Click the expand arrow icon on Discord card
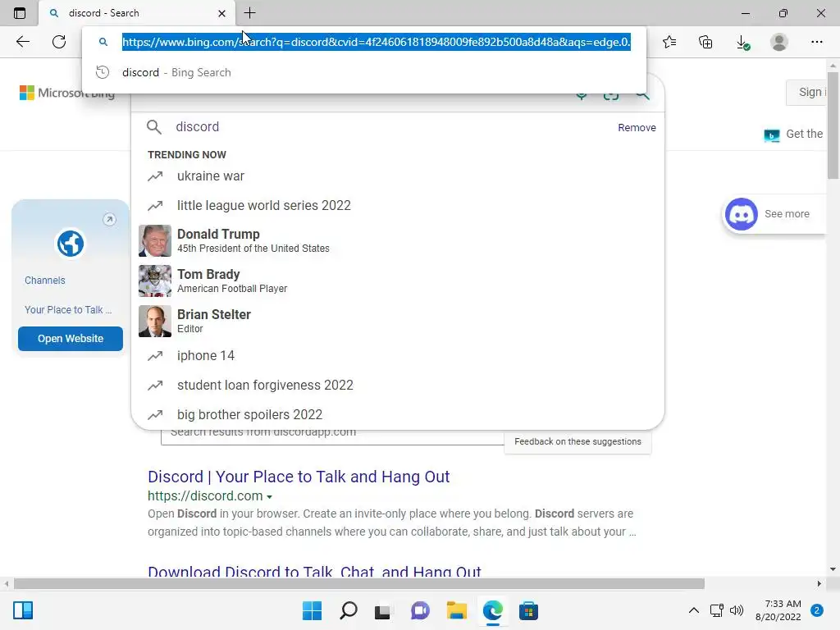 [x=109, y=220]
